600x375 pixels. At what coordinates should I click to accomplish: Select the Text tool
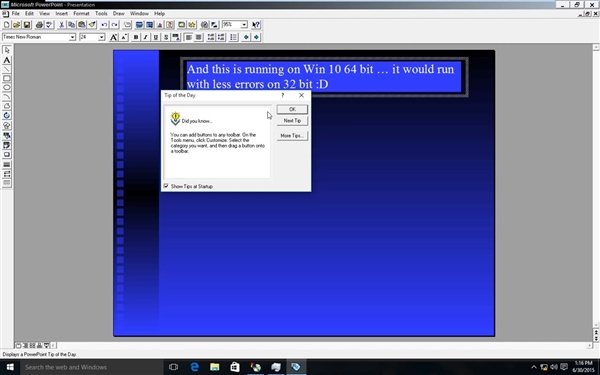7,60
